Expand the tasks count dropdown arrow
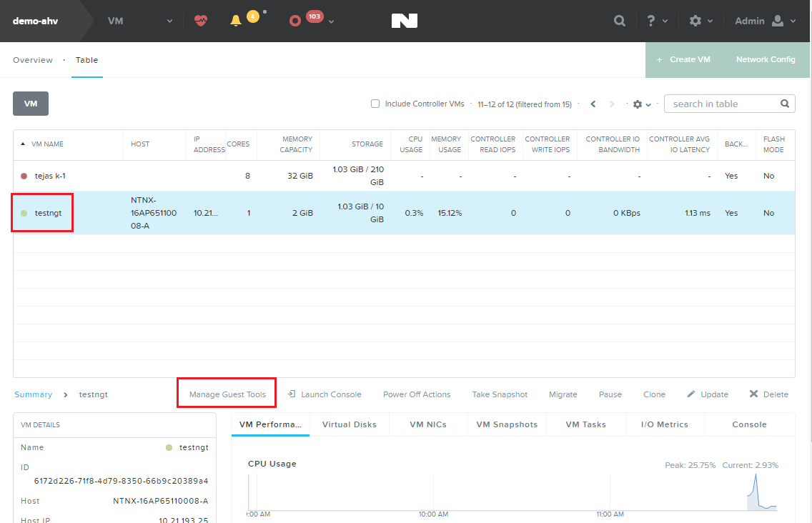 tap(332, 21)
